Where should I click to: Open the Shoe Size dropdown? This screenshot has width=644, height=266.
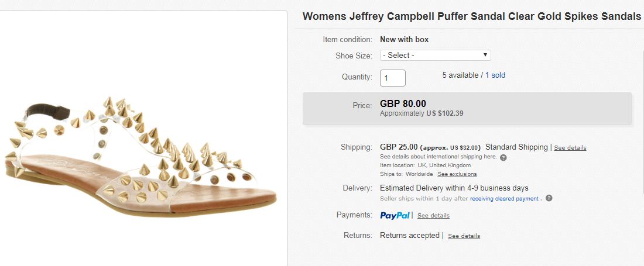coord(435,56)
